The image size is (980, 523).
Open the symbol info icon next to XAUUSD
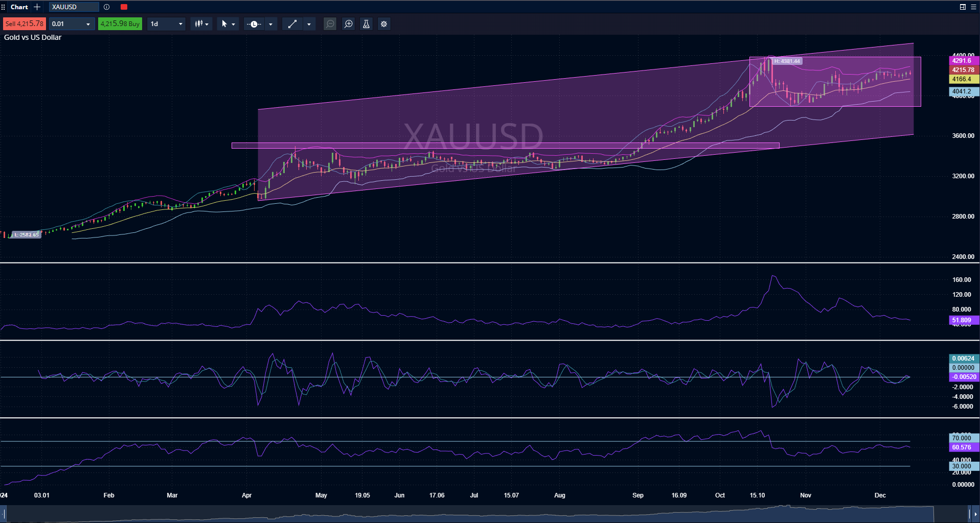pos(106,7)
